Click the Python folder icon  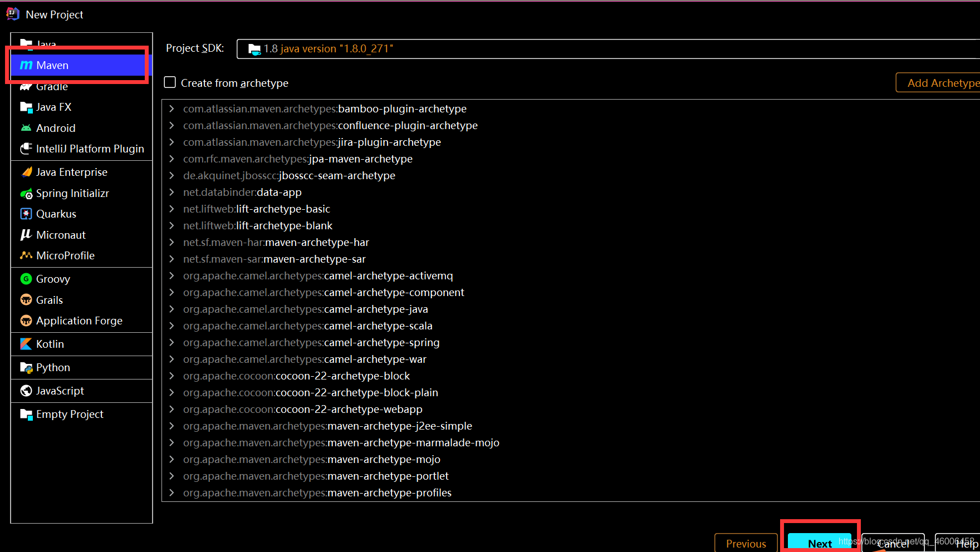26,367
